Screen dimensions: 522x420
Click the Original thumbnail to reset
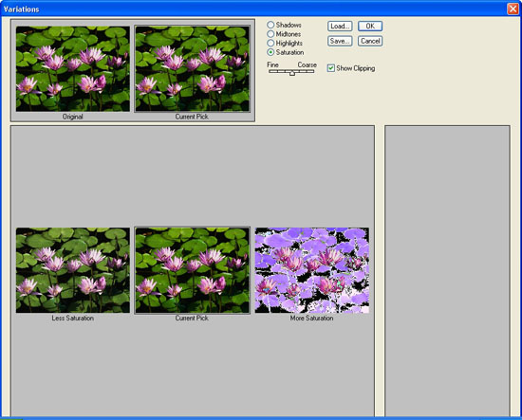click(73, 69)
